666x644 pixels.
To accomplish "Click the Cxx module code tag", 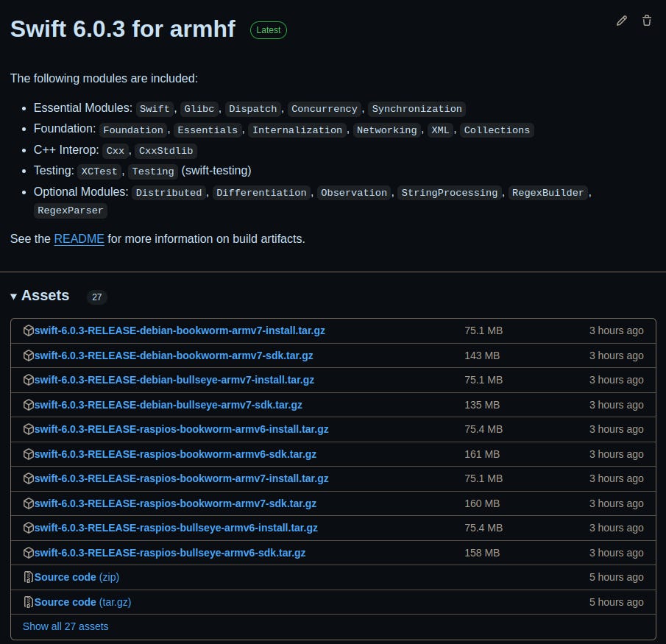I will pos(115,151).
